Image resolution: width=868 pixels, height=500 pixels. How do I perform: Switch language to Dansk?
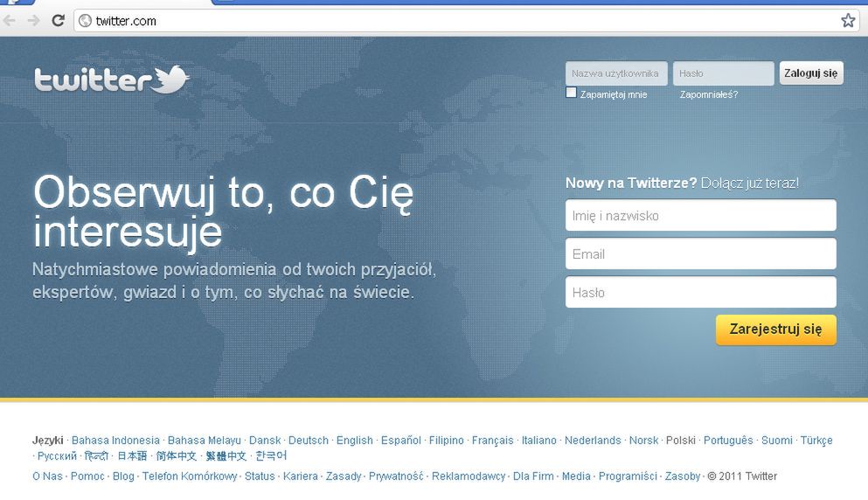tap(265, 441)
